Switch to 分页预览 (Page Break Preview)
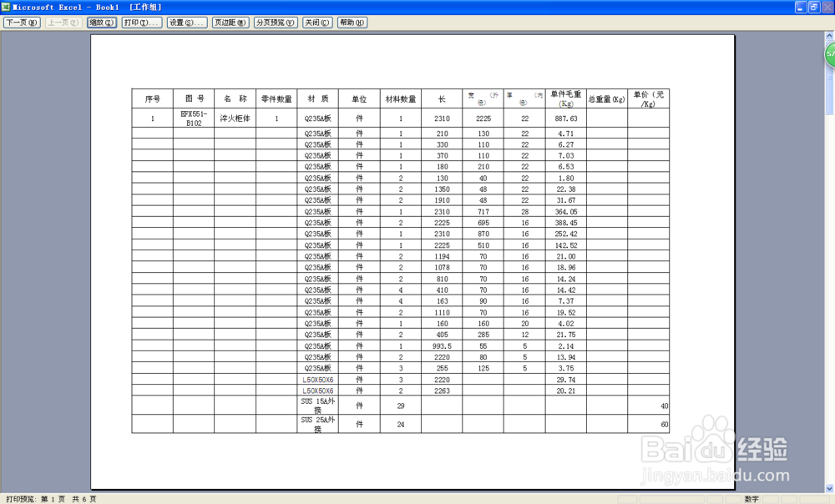This screenshot has height=504, width=835. (276, 23)
